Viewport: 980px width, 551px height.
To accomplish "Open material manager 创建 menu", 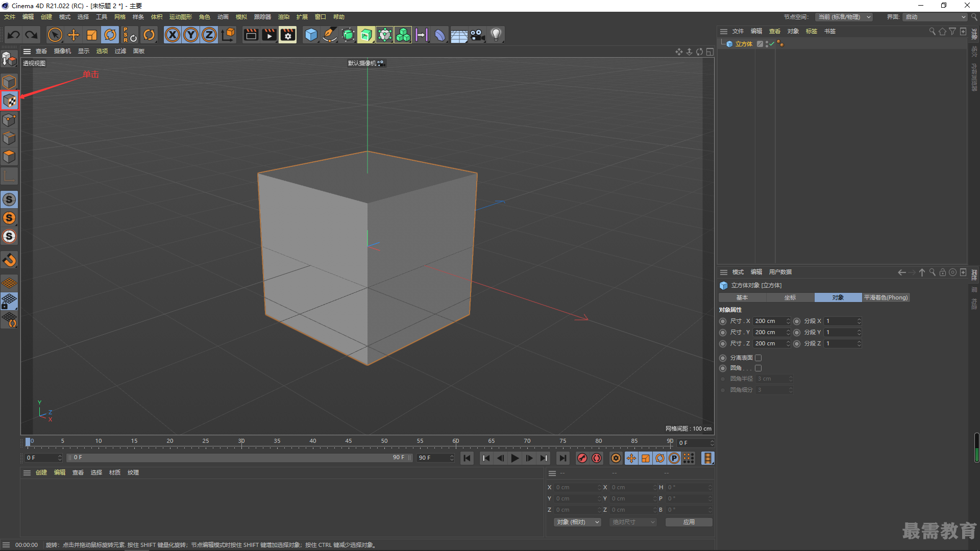I will [41, 472].
